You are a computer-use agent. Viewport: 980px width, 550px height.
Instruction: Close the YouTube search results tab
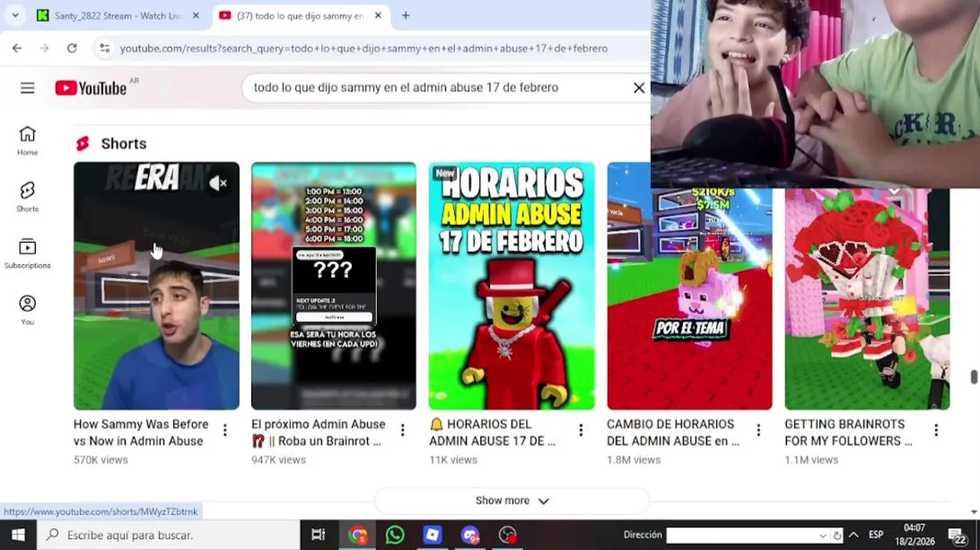[377, 15]
